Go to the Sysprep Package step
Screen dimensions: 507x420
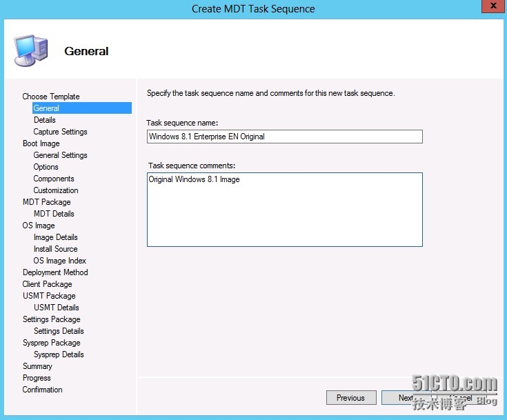(x=52, y=343)
